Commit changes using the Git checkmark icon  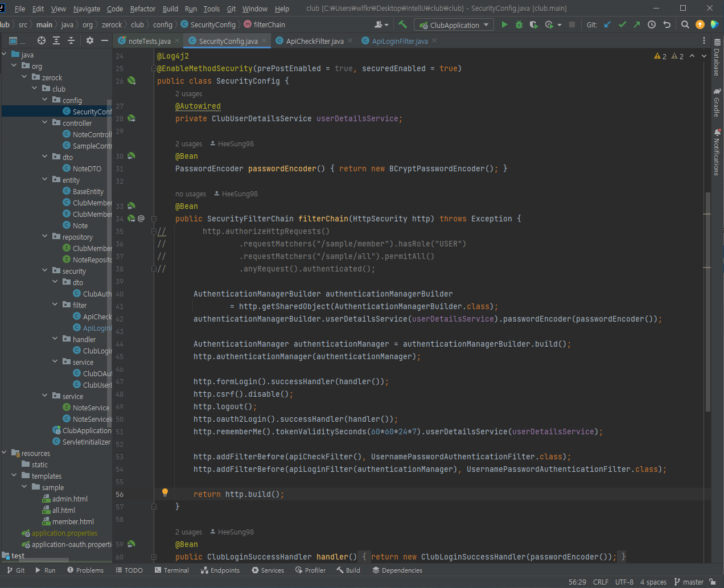click(x=622, y=24)
